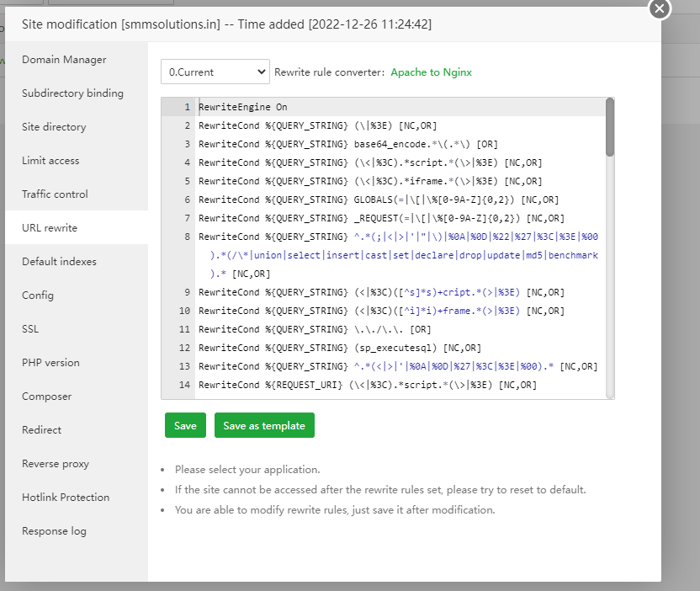Open the 0.Current rewrite template dropdown

click(x=215, y=72)
